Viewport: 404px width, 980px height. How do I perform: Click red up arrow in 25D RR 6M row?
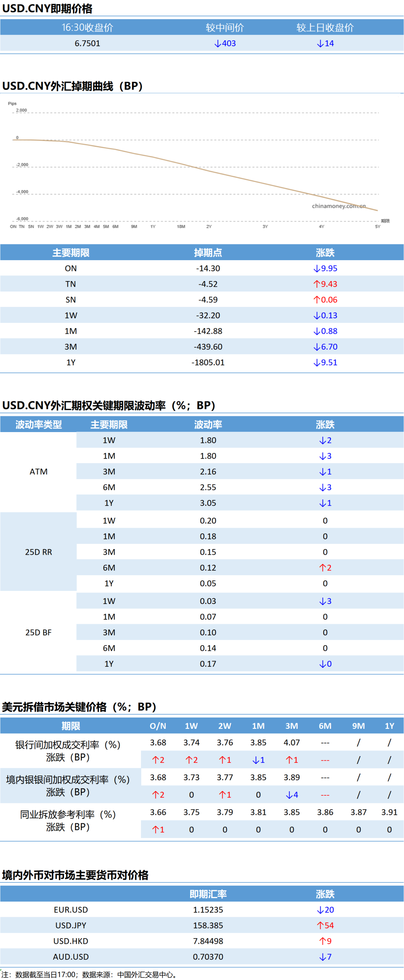click(322, 568)
